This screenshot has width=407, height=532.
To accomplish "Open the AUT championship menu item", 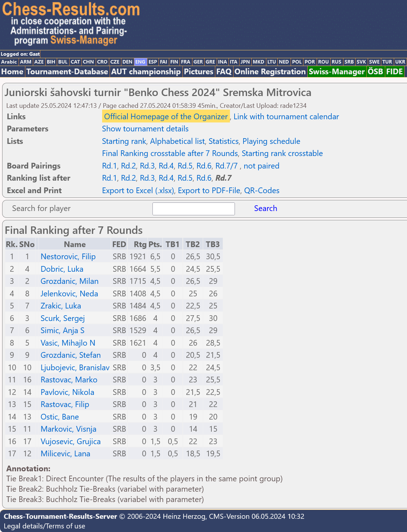I will [146, 72].
